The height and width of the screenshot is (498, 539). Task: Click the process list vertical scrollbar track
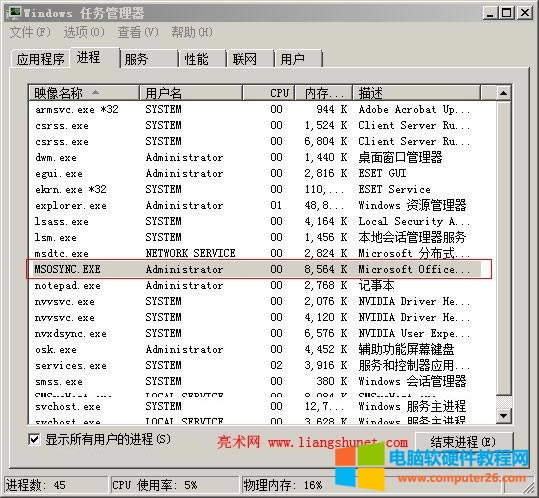tap(504, 247)
